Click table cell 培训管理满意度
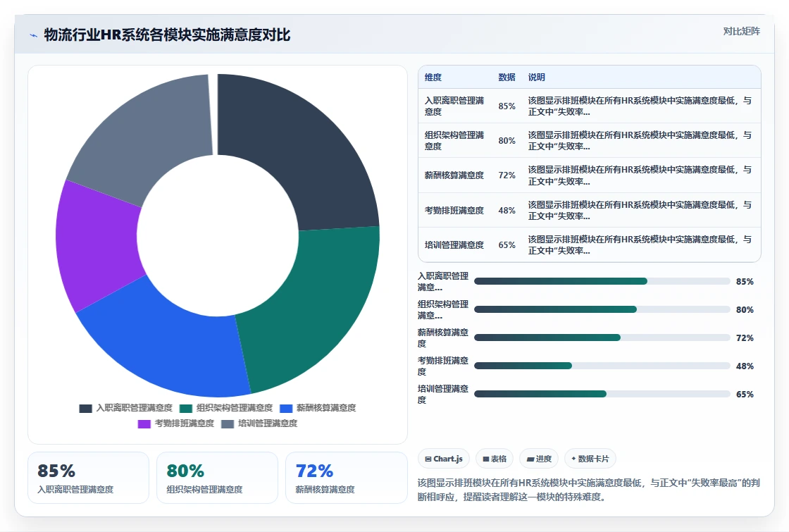 tap(454, 245)
